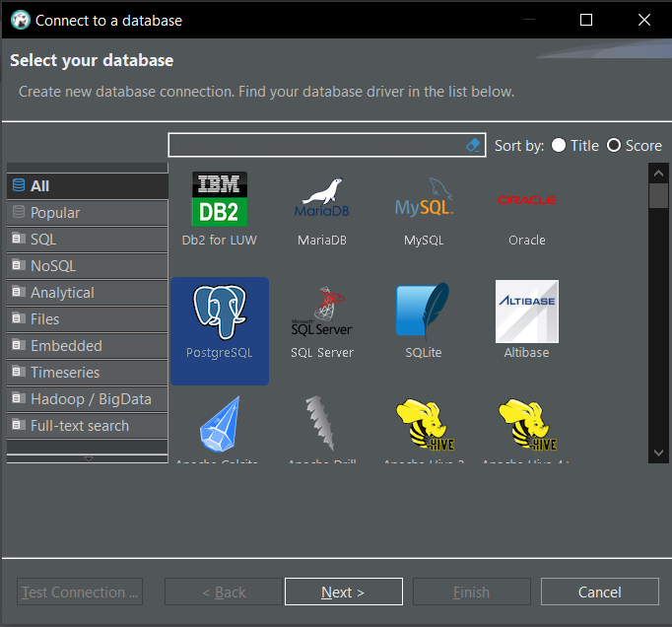Select the MySQL database driver
The image size is (672, 627).
click(424, 209)
